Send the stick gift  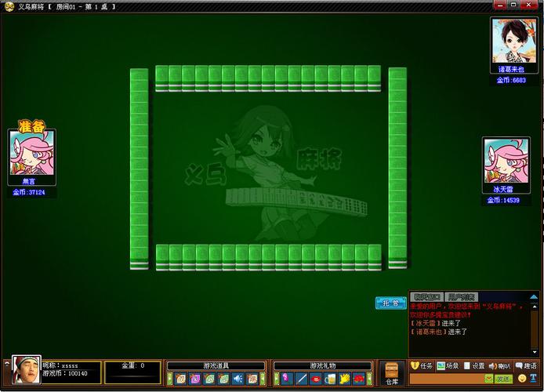[301, 379]
